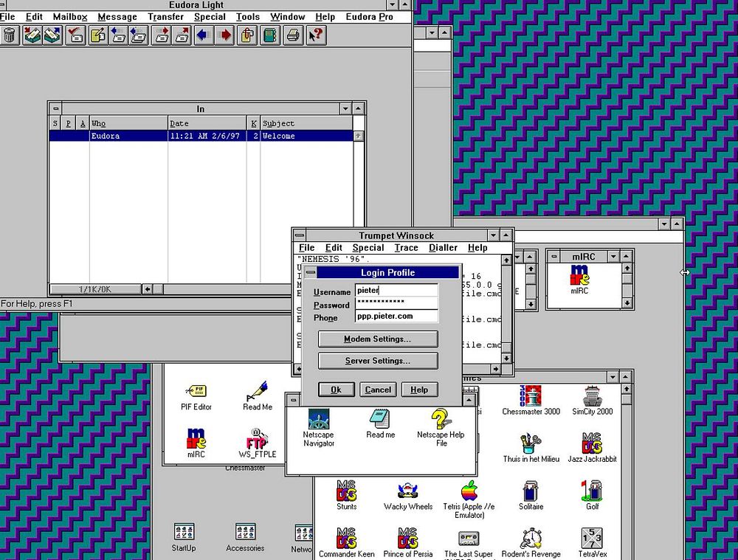Open the Trumpet Winsock window control menu
Screen dimensions: 738x560
(300, 235)
